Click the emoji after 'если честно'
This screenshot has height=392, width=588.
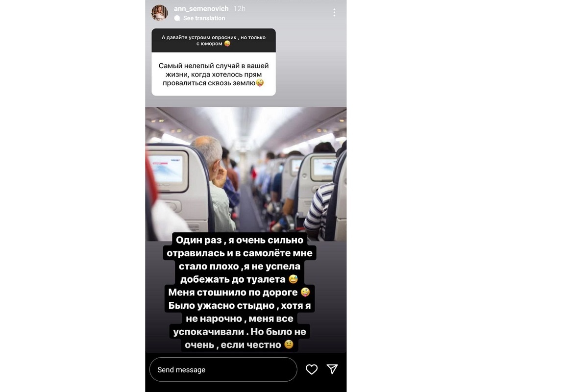click(289, 345)
